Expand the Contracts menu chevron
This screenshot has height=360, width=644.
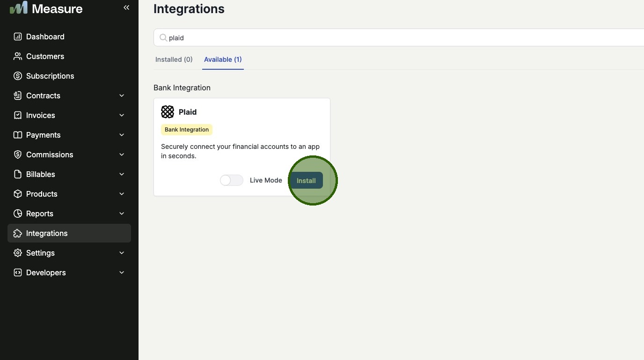(122, 96)
